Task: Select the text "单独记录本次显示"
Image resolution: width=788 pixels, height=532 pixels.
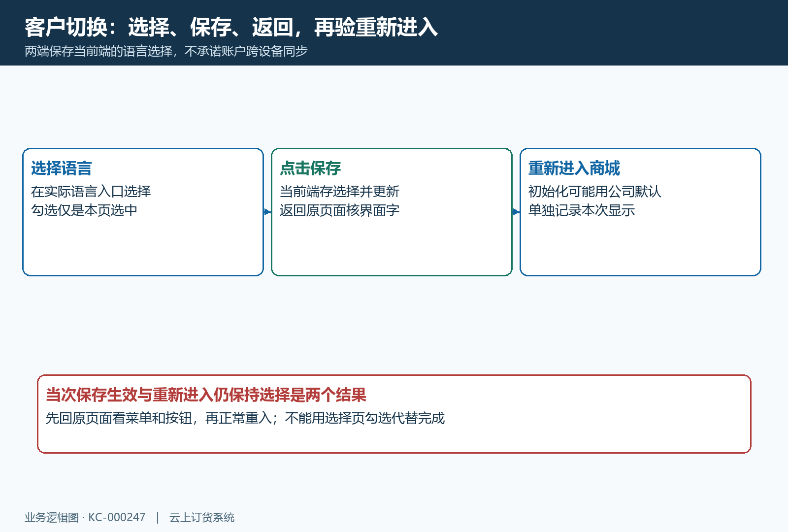Action: click(582, 210)
